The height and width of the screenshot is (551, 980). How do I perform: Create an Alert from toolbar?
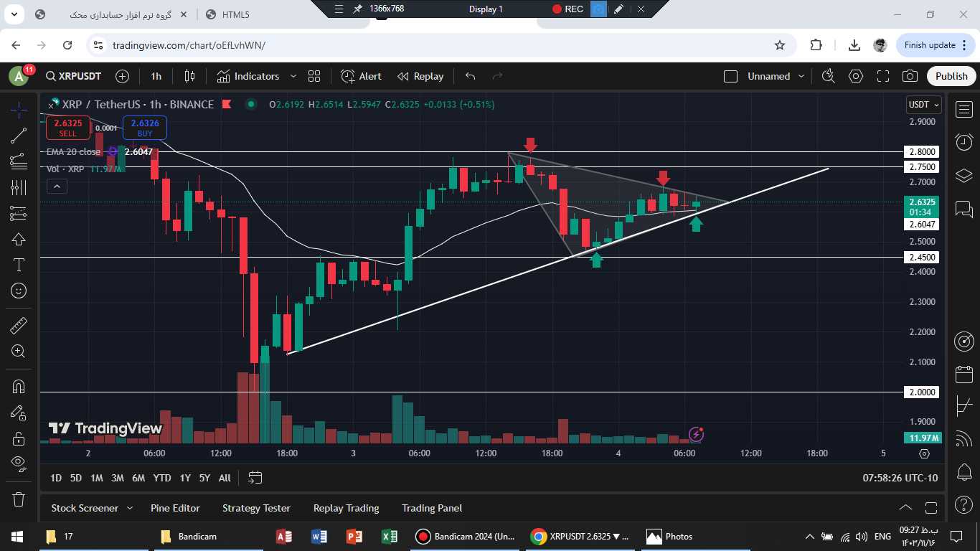(x=362, y=76)
